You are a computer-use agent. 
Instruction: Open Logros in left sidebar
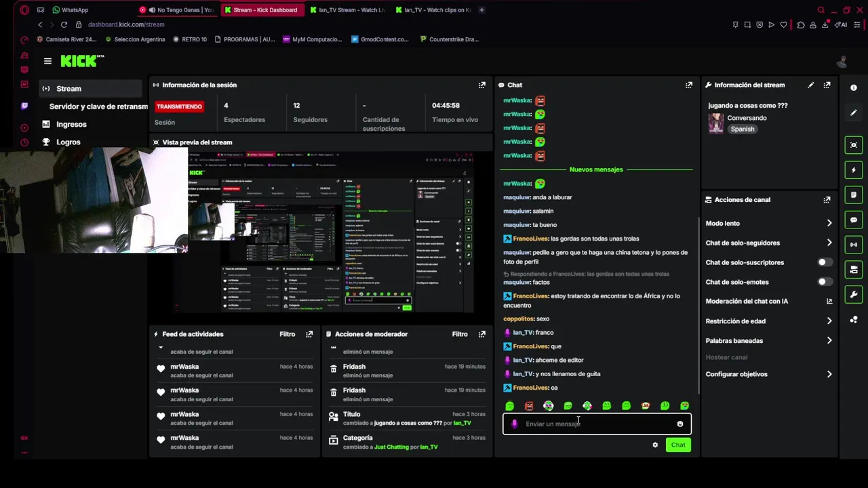pyautogui.click(x=68, y=142)
